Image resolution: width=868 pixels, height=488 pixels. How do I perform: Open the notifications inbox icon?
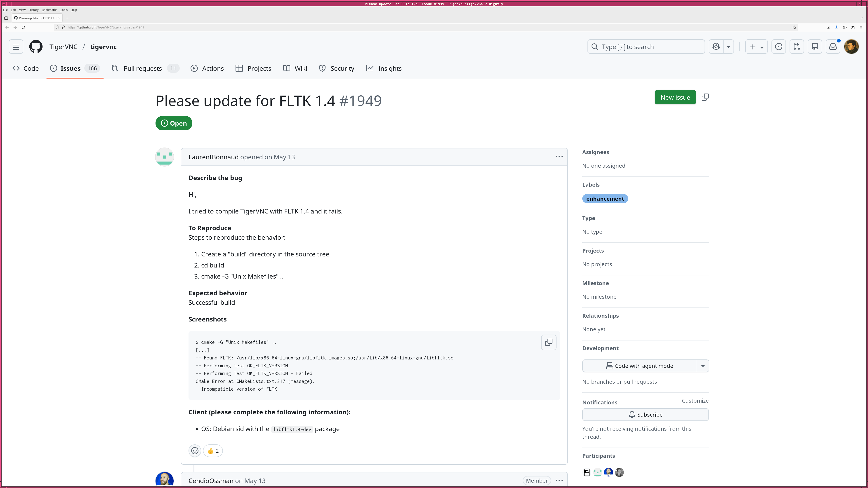coord(833,47)
